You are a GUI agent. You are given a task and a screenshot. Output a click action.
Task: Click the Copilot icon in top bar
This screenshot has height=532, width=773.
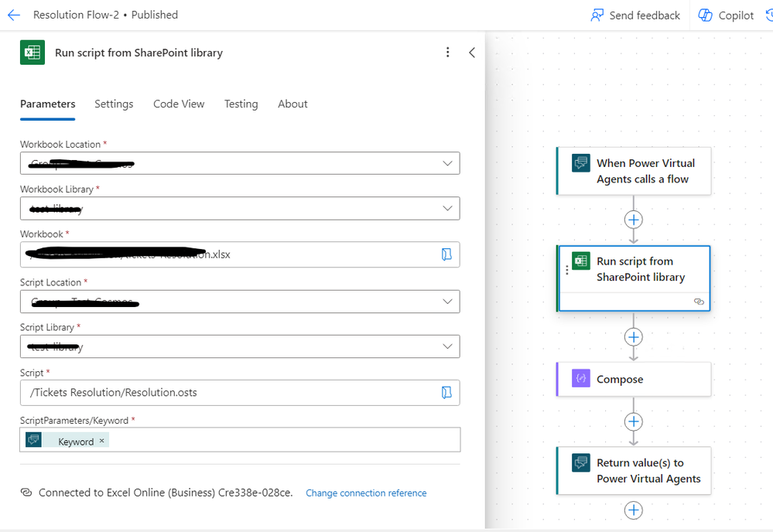706,15
